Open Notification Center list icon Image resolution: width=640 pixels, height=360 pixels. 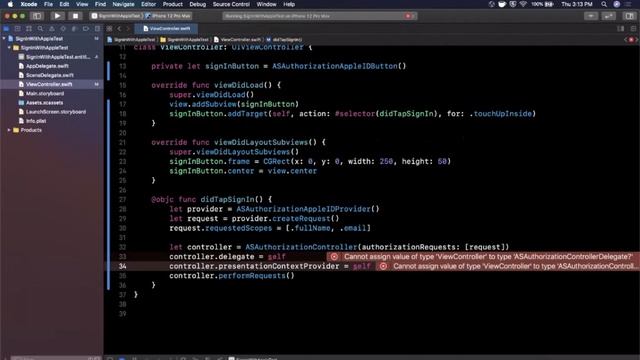629,4
